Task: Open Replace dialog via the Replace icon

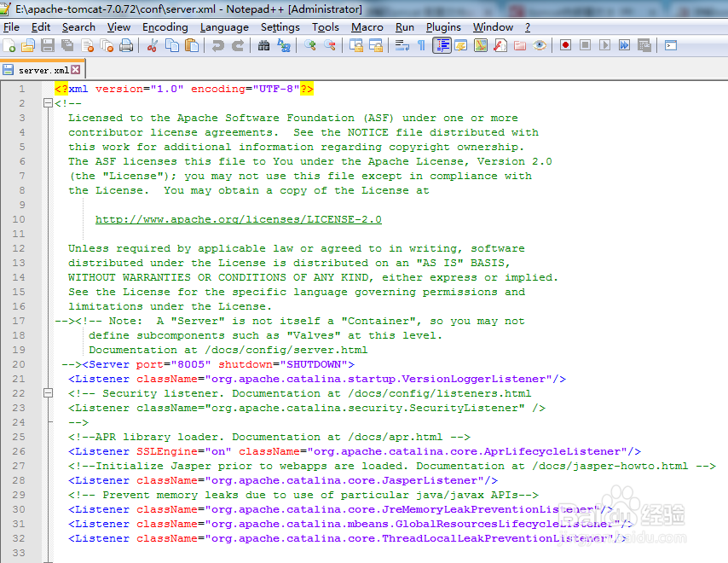Action: pyautogui.click(x=284, y=45)
